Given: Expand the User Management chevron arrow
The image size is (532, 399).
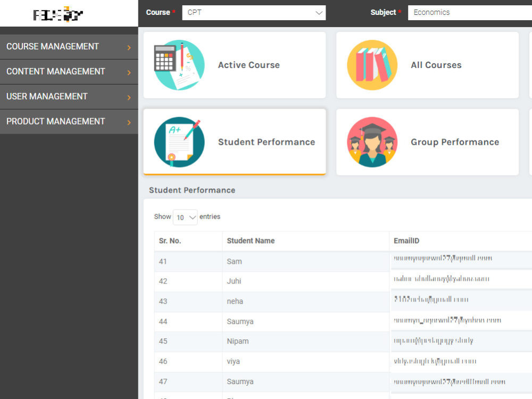Looking at the screenshot, I should point(129,97).
